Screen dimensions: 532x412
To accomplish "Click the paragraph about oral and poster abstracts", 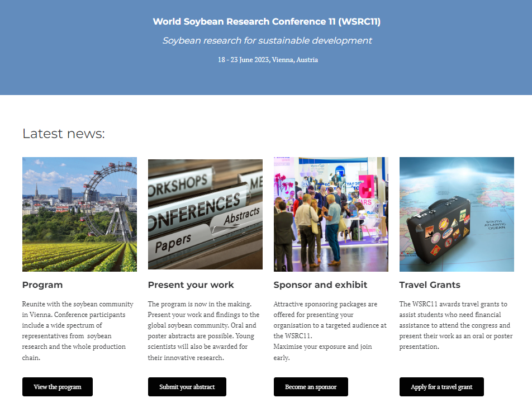I will tap(203, 330).
